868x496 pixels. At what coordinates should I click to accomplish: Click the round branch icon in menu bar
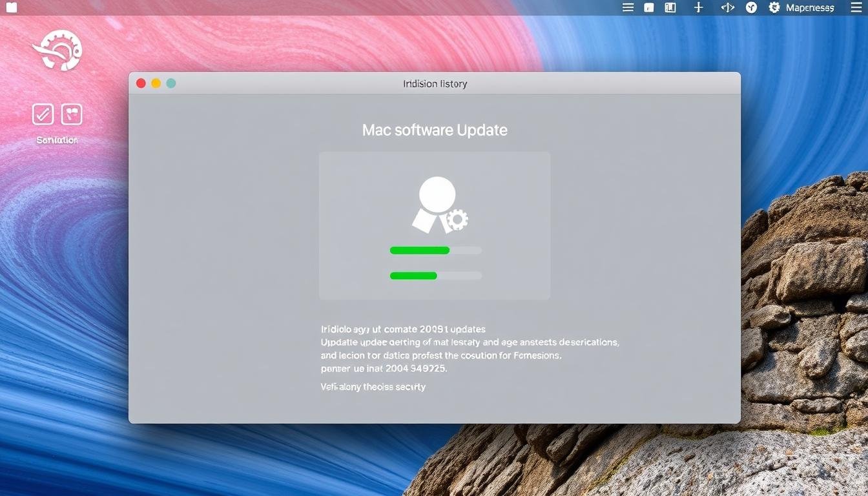tap(751, 8)
